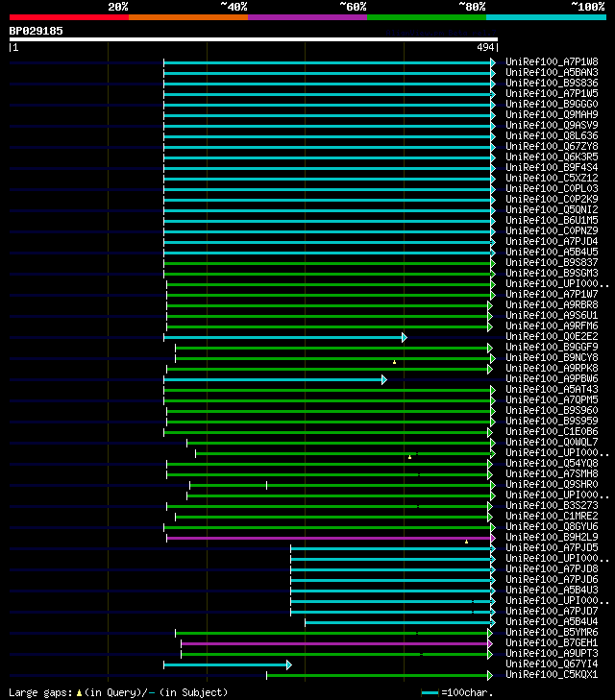
Task: Click the purple ~60% identity legend segment
Action: pyautogui.click(x=307, y=17)
